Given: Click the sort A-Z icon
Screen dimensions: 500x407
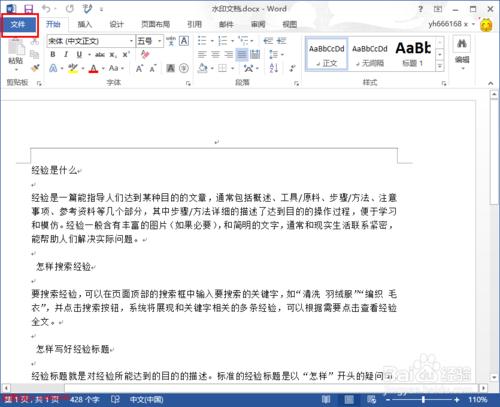Looking at the screenshot, I should [274, 68].
